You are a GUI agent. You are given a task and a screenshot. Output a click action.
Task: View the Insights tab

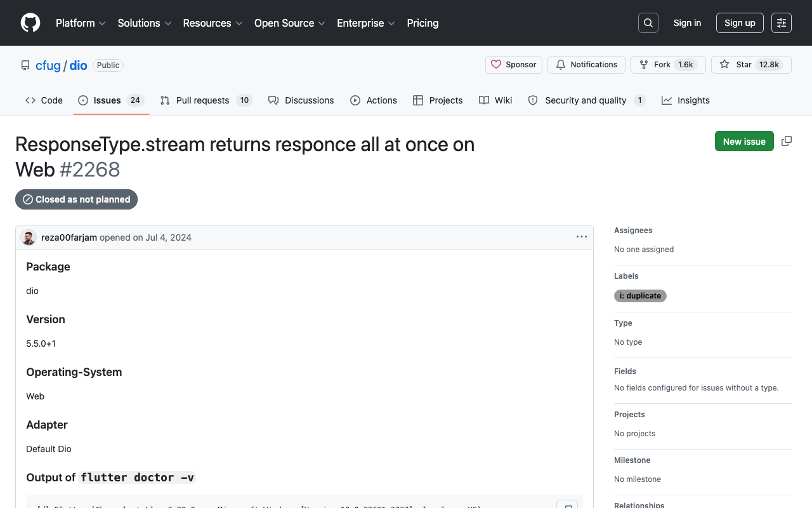[686, 100]
